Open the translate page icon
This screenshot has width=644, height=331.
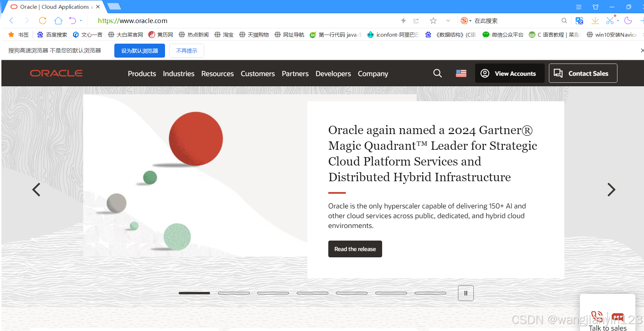click(579, 21)
